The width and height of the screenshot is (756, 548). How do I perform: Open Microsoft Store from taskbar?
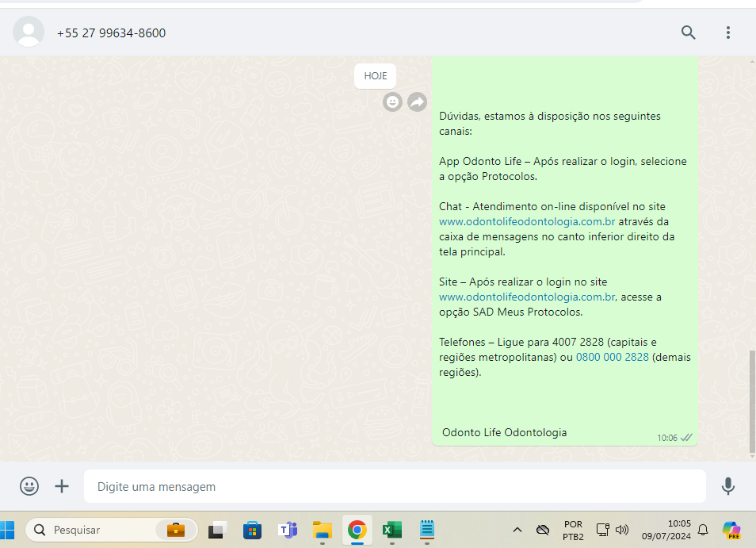tap(252, 530)
